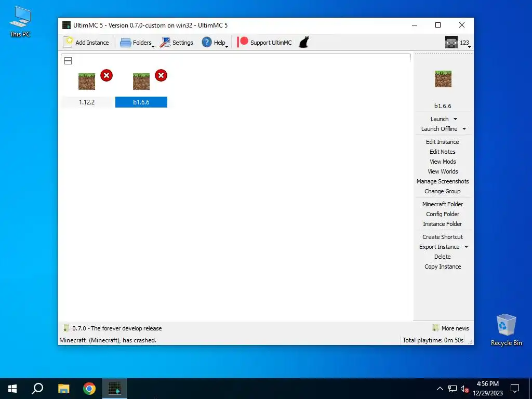The image size is (532, 399).
Task: Select the 1.12.2 instance grass block
Action: point(87,82)
